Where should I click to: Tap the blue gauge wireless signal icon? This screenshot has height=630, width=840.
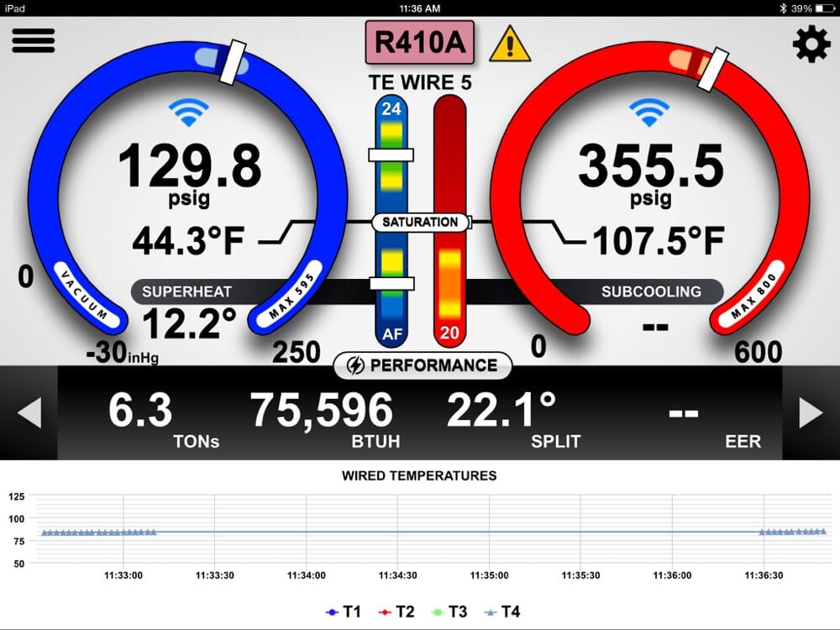(189, 113)
